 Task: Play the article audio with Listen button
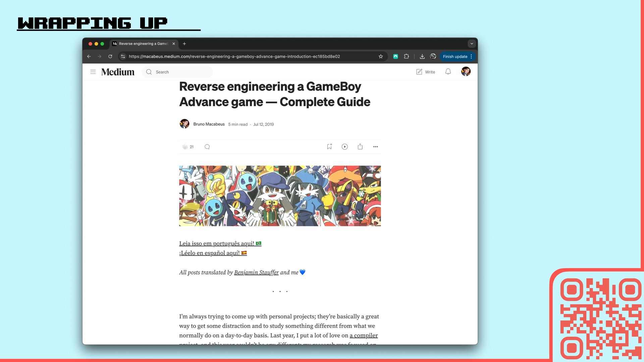pyautogui.click(x=344, y=147)
